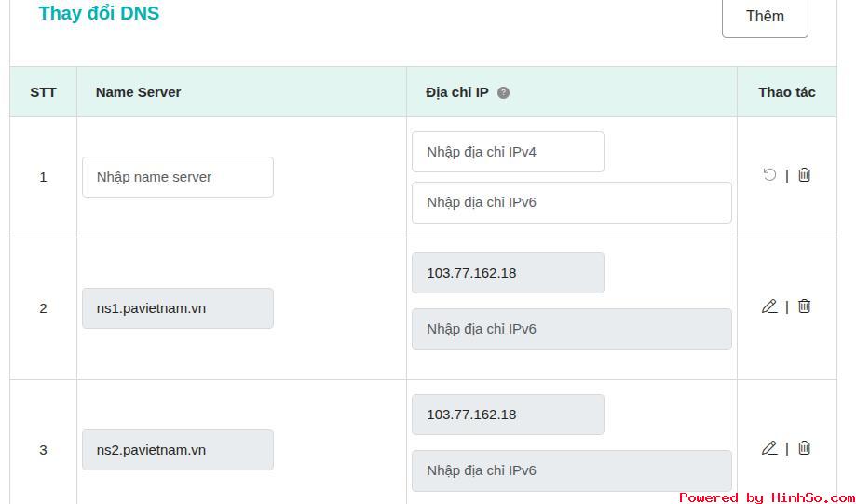Focus the Nhập name server field
The width and height of the screenshot is (856, 504).
point(178,177)
